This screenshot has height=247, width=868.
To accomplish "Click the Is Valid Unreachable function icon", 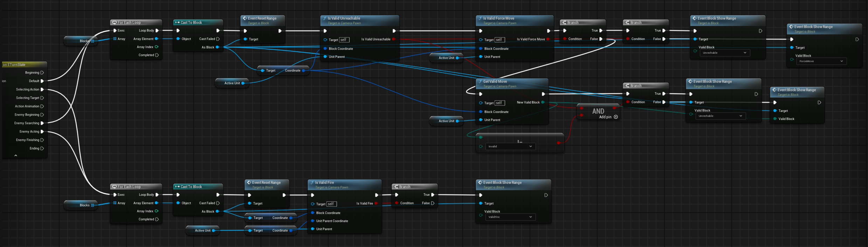I will click(x=324, y=19).
